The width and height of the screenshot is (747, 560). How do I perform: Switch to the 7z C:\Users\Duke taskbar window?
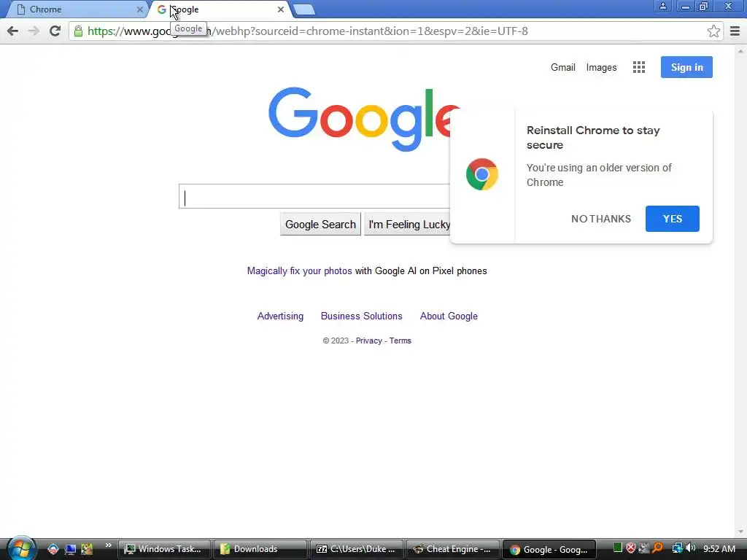[x=356, y=549]
